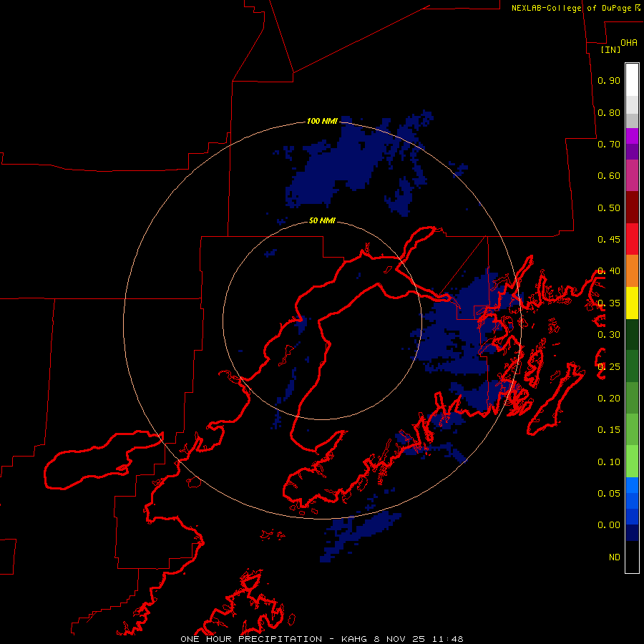
Task: Click the 100 NMI range ring label
Action: (x=322, y=121)
